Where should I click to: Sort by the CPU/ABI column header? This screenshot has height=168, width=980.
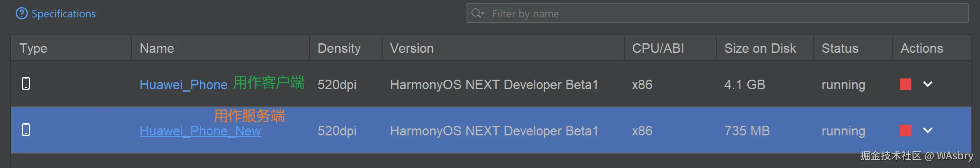point(658,48)
